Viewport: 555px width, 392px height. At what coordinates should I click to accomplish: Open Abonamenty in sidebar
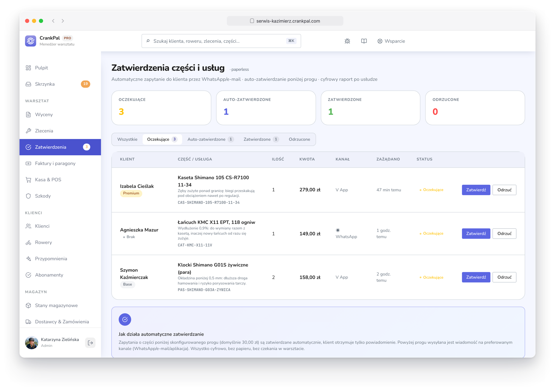pyautogui.click(x=60, y=275)
